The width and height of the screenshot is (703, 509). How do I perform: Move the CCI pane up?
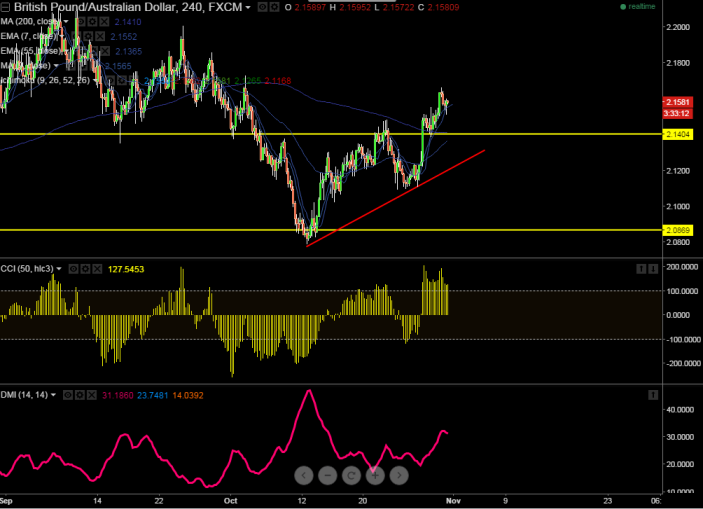point(641,269)
